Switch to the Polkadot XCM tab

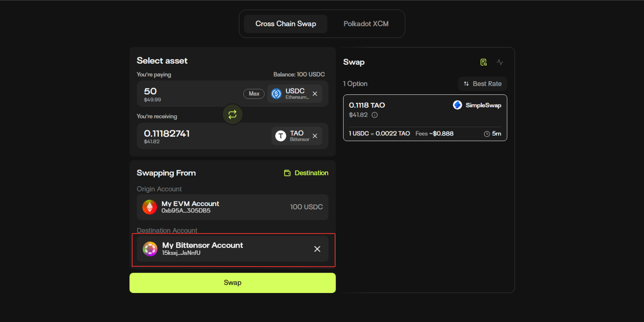366,24
